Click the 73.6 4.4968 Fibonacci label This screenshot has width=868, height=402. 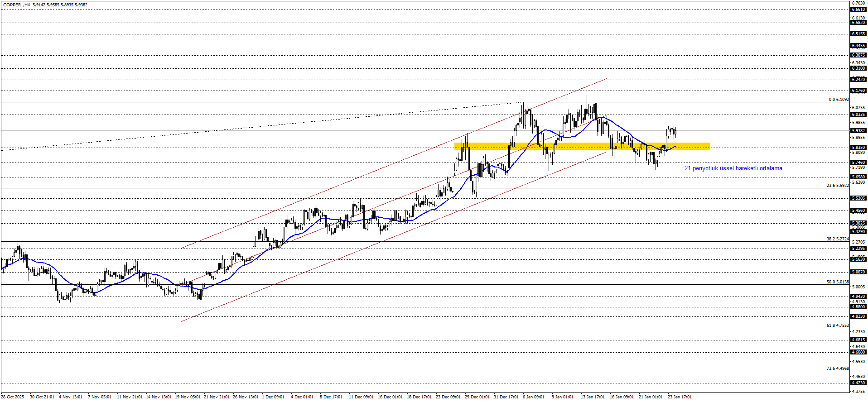pyautogui.click(x=837, y=368)
